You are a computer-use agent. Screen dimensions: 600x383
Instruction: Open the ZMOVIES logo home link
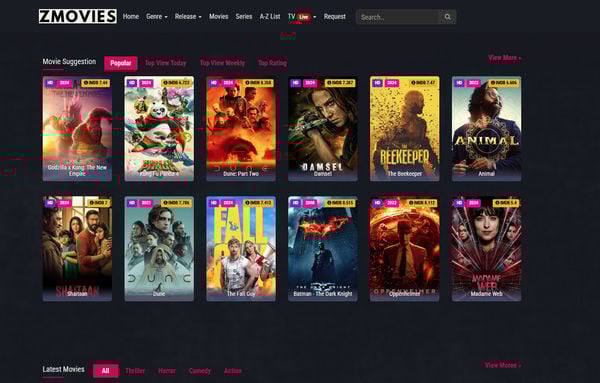[x=78, y=16]
